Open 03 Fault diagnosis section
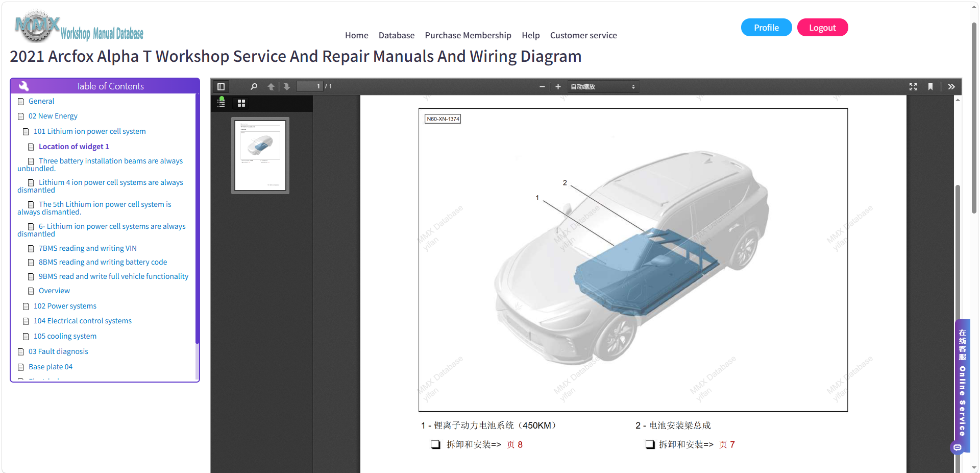 click(58, 351)
